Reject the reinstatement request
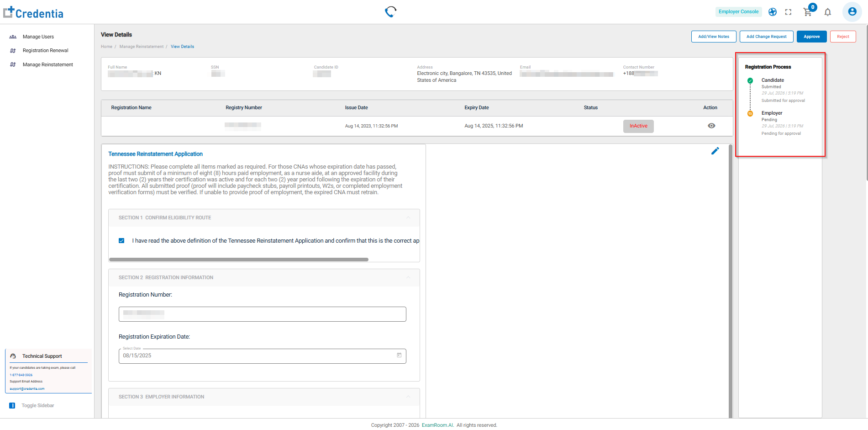Image resolution: width=868 pixels, height=430 pixels. (x=843, y=37)
